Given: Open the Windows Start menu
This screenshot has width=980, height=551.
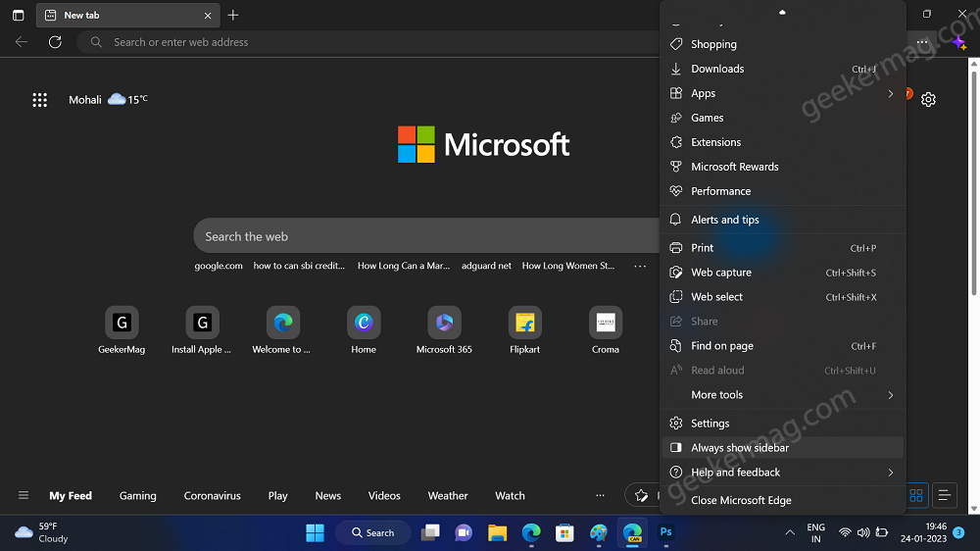Looking at the screenshot, I should click(x=315, y=533).
